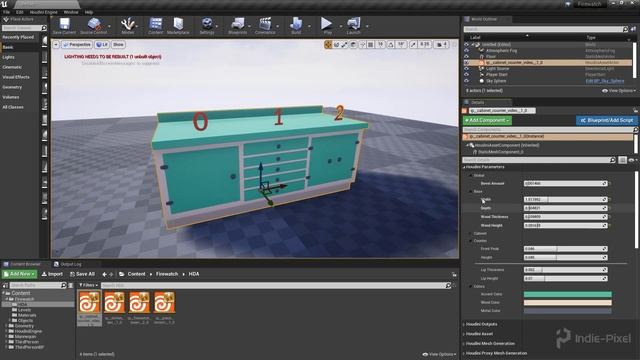
Task: Toggle visibility of Atmospheric Fog
Action: tap(467, 51)
